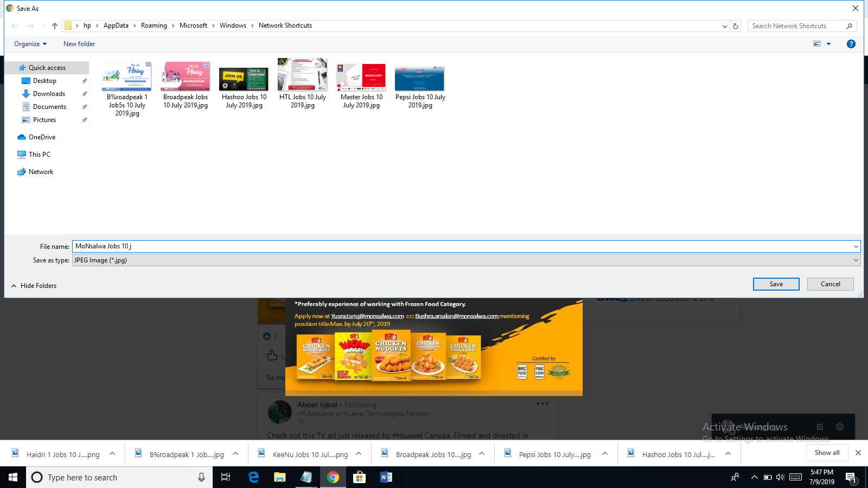Collapse the Hide Folders toggle
The width and height of the screenshot is (868, 488).
pyautogui.click(x=34, y=286)
